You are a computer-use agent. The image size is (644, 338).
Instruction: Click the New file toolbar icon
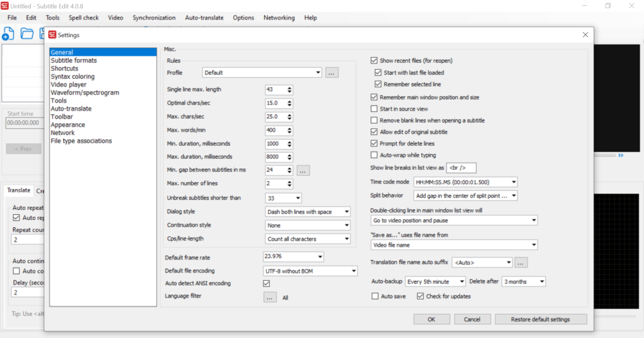pos(8,33)
